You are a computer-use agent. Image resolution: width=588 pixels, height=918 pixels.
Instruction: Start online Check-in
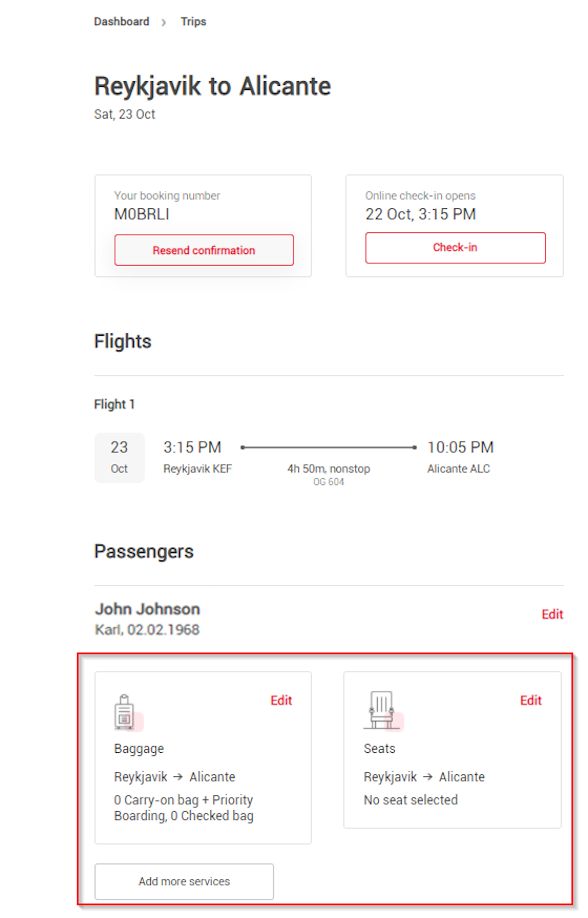pyautogui.click(x=455, y=248)
